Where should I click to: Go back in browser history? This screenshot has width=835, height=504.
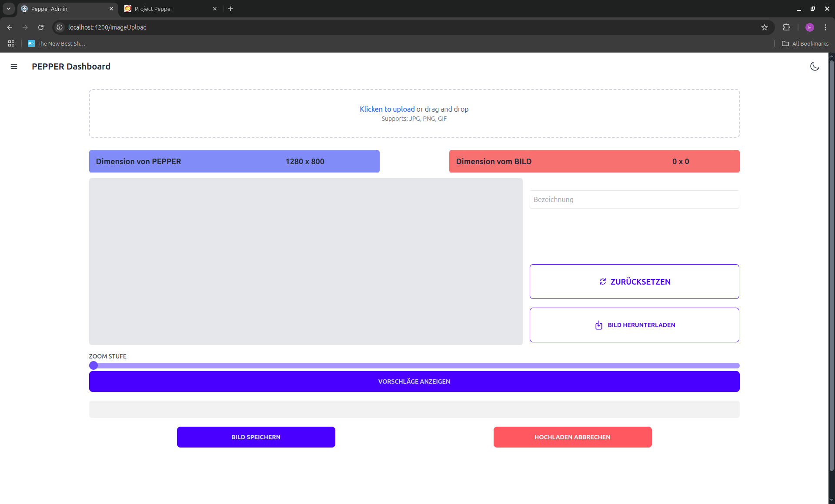pyautogui.click(x=10, y=27)
